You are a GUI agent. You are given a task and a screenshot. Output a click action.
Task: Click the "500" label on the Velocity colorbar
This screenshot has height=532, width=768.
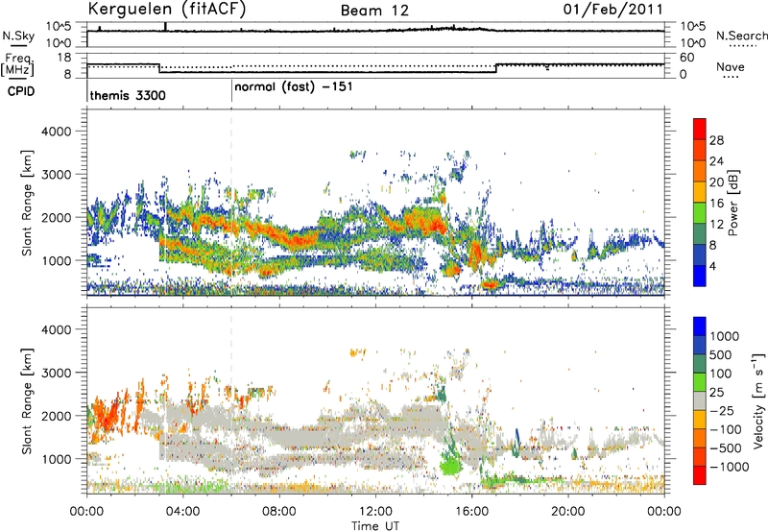(x=721, y=355)
